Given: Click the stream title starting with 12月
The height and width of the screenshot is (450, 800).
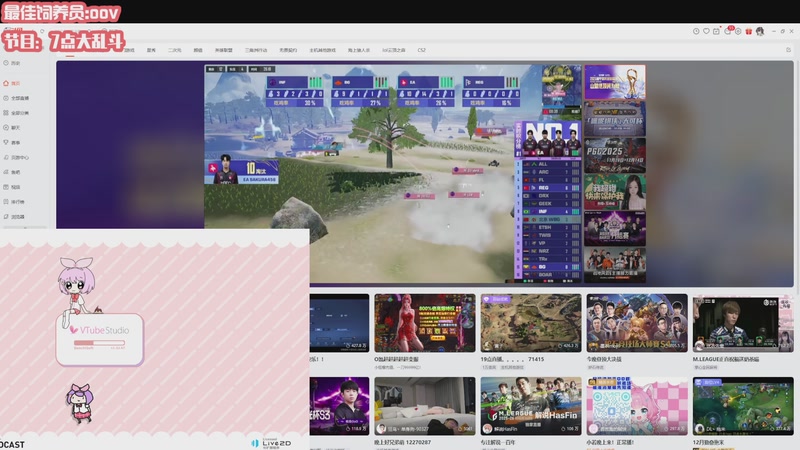Looking at the screenshot, I should 709,442.
